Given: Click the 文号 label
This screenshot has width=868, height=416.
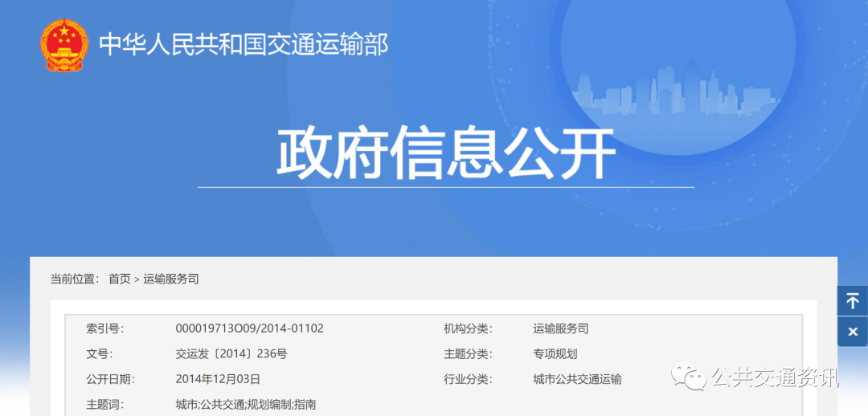Looking at the screenshot, I should pos(99,354).
